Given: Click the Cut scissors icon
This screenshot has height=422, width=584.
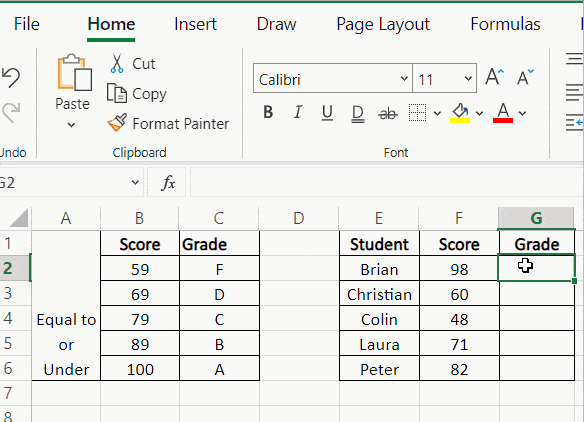Looking at the screenshot, I should [117, 63].
